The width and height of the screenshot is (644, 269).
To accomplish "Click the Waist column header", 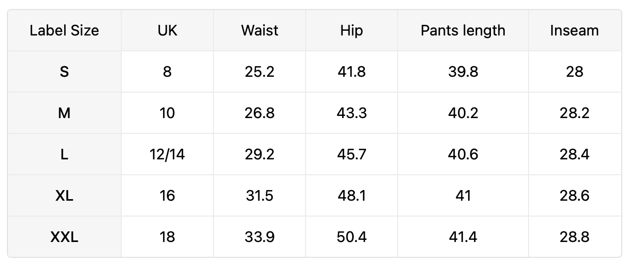I will click(x=260, y=30).
